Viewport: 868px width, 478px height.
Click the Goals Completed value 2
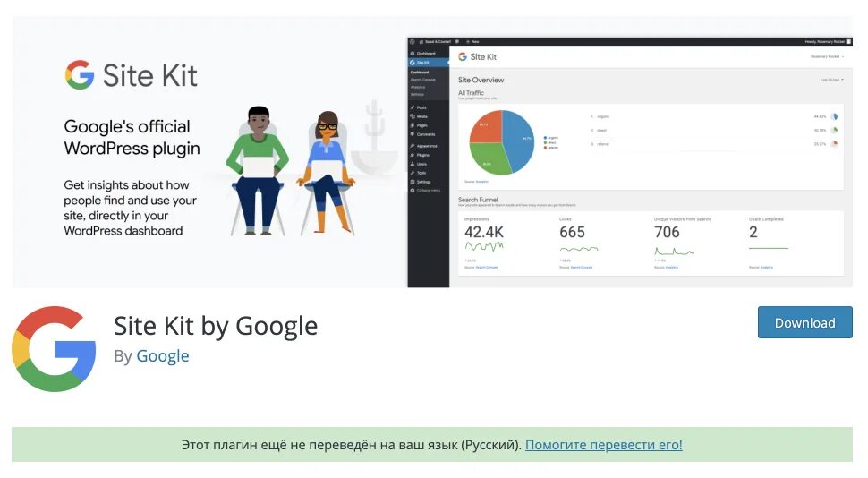[x=753, y=232]
